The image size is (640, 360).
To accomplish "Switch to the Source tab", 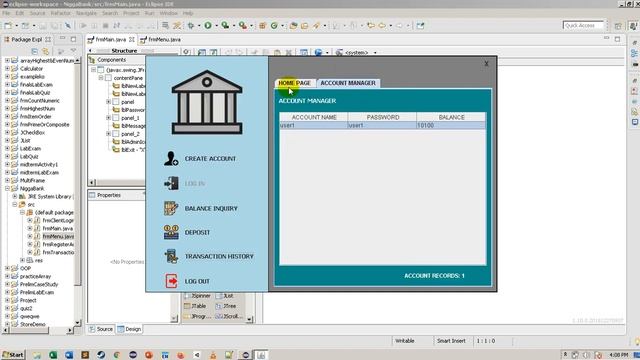I will [x=101, y=329].
